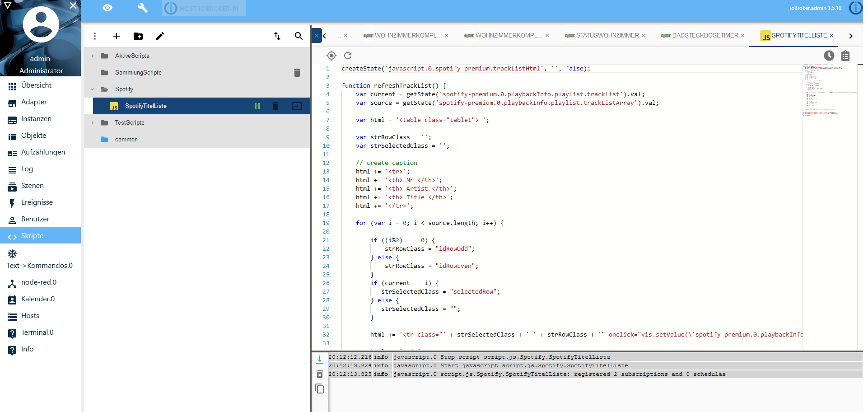Create a new script folder
Image resolution: width=868 pixels, height=412 pixels.
point(138,36)
